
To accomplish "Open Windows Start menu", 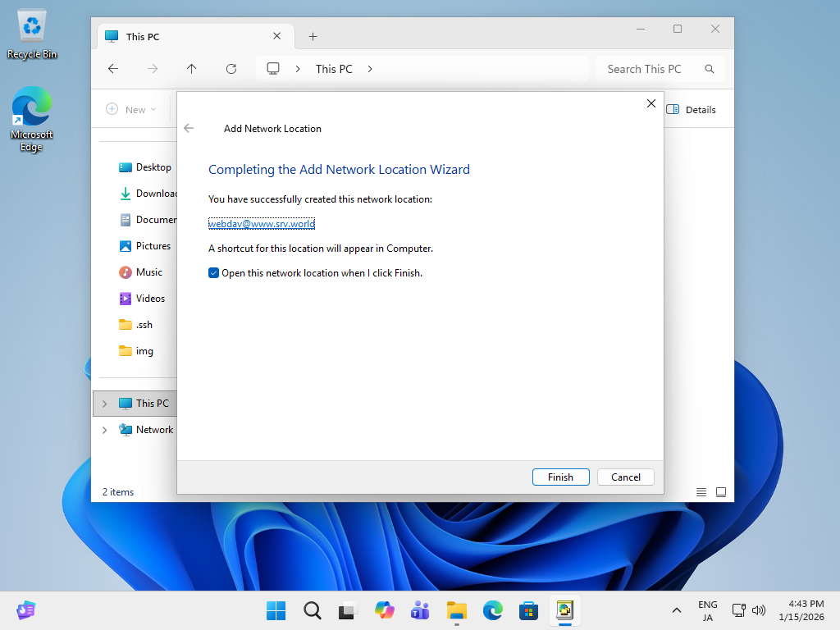I will (276, 610).
